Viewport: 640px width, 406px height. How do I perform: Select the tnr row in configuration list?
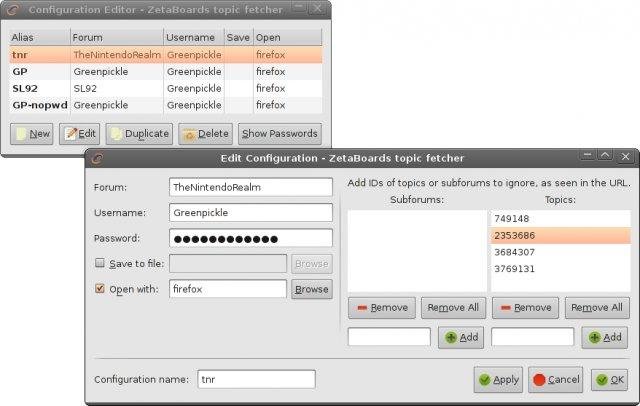click(166, 55)
